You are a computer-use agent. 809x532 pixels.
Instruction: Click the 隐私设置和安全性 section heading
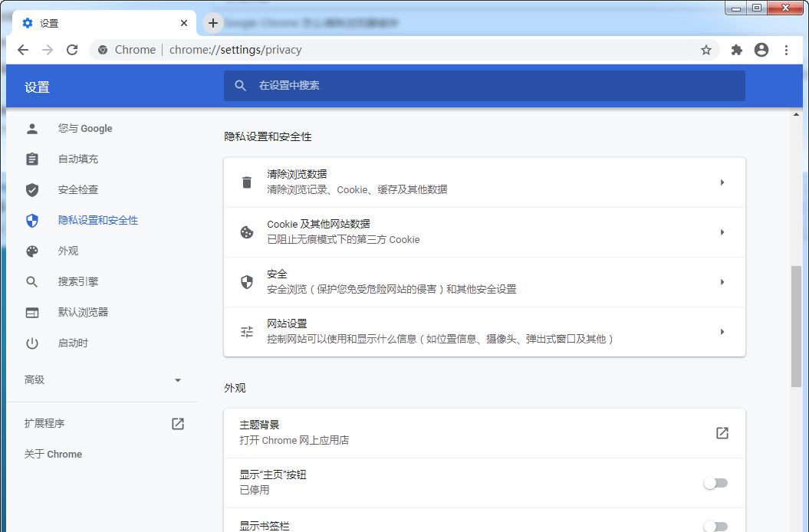268,136
